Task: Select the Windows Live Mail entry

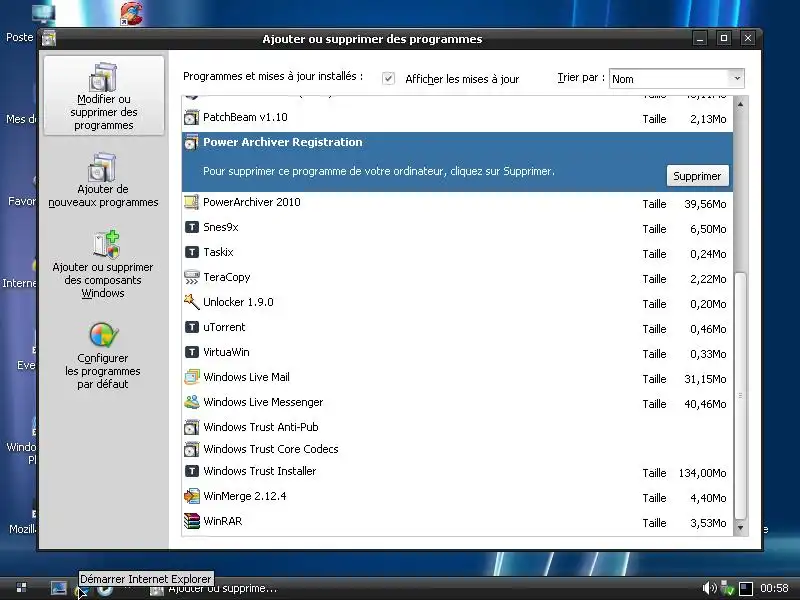Action: (x=457, y=378)
